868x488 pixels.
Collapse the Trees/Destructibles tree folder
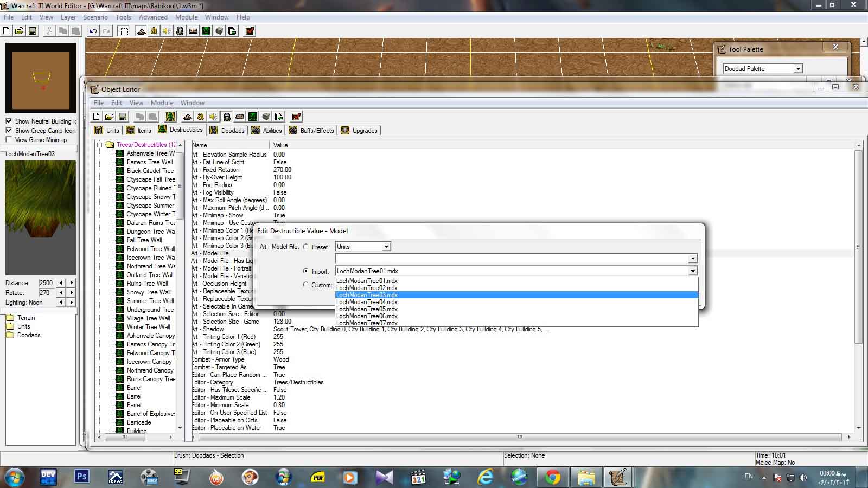click(100, 145)
